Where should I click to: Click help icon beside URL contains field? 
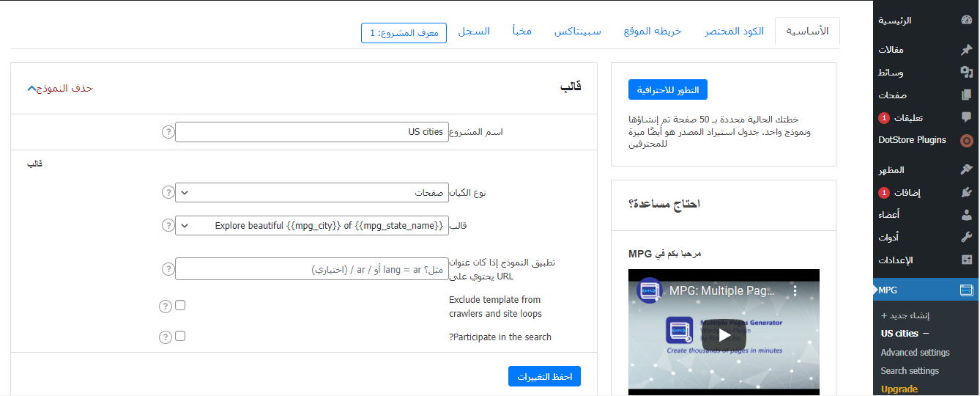168,269
